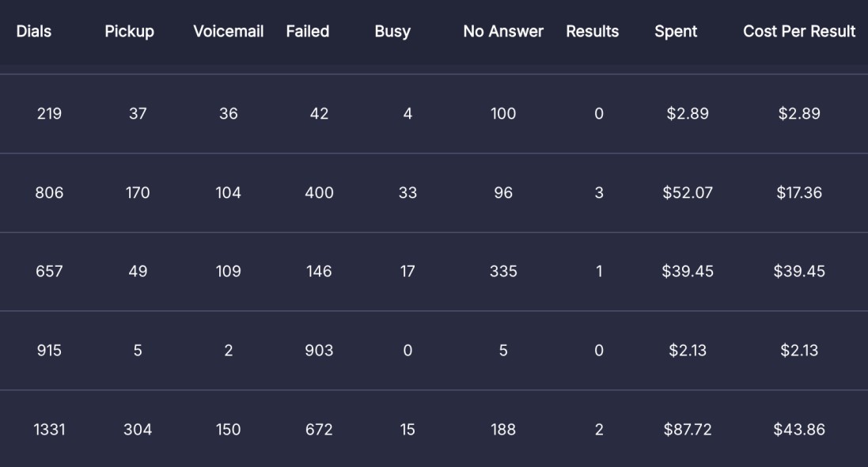Sort table by Voicemail column
Viewport: 868px width, 467px height.
(x=228, y=32)
